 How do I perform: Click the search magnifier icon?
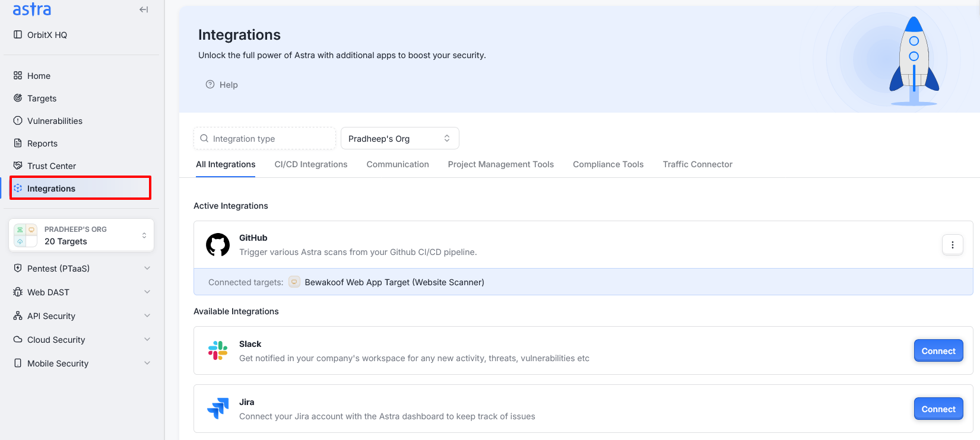[x=204, y=138]
